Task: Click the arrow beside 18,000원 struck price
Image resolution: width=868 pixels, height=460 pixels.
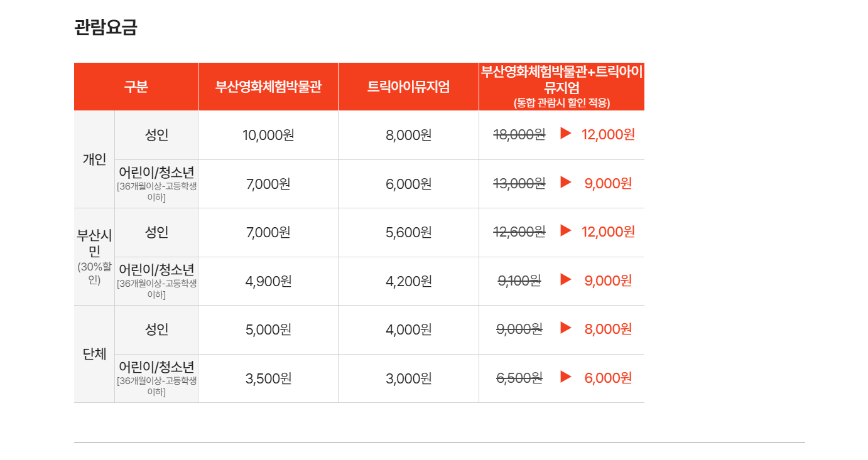Action: 566,134
